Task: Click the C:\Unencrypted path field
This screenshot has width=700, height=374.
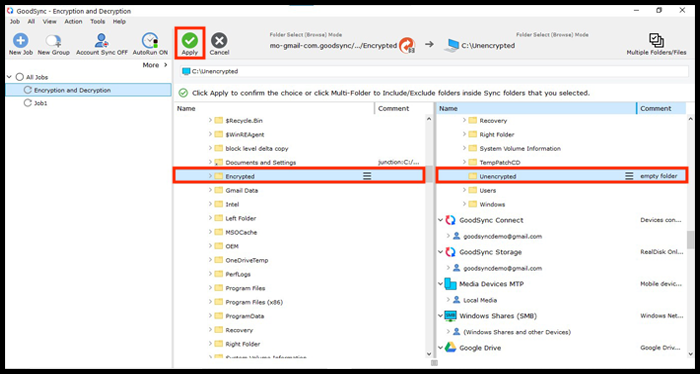Action: (x=434, y=71)
